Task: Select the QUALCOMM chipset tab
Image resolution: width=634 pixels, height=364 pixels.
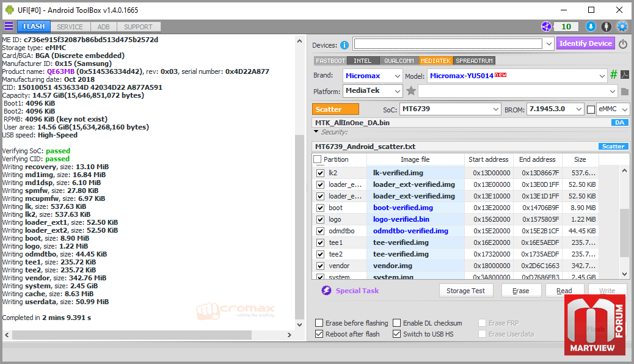Action: pos(399,60)
